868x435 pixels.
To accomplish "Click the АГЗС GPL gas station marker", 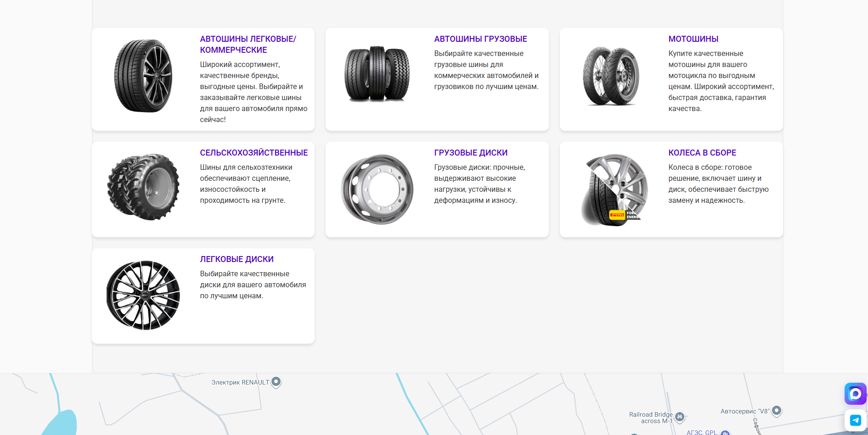I will pyautogui.click(x=725, y=433).
